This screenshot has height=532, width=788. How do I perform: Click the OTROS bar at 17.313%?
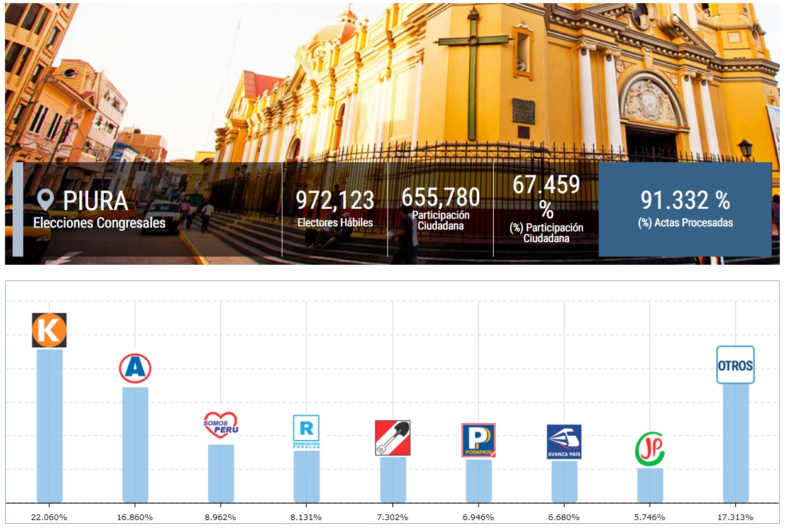pyautogui.click(x=736, y=443)
